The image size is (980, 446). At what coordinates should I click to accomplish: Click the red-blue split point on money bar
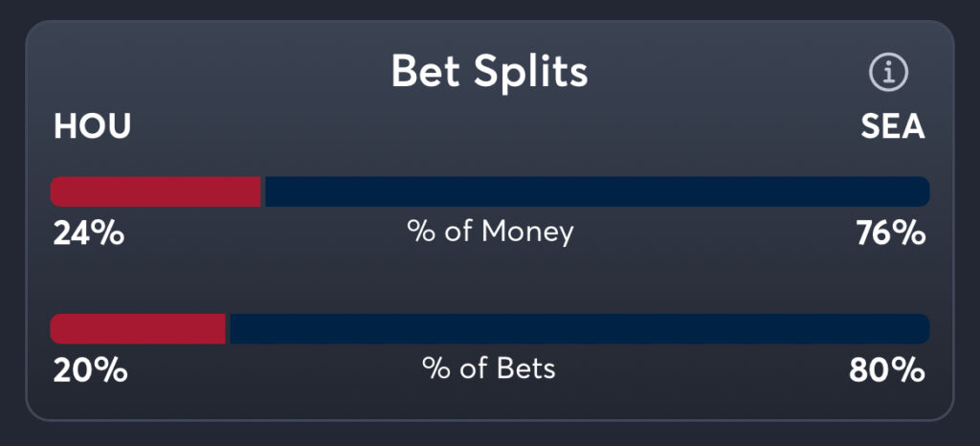263,191
